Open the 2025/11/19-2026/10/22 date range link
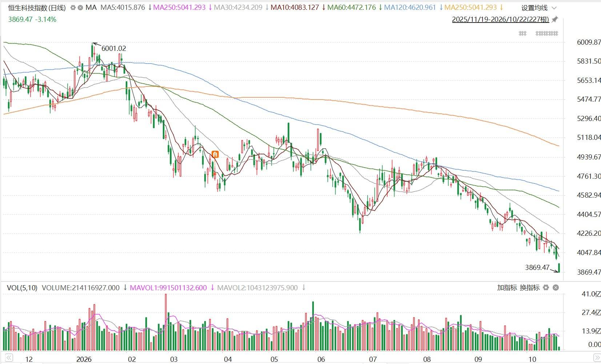601x364 pixels. [x=500, y=19]
